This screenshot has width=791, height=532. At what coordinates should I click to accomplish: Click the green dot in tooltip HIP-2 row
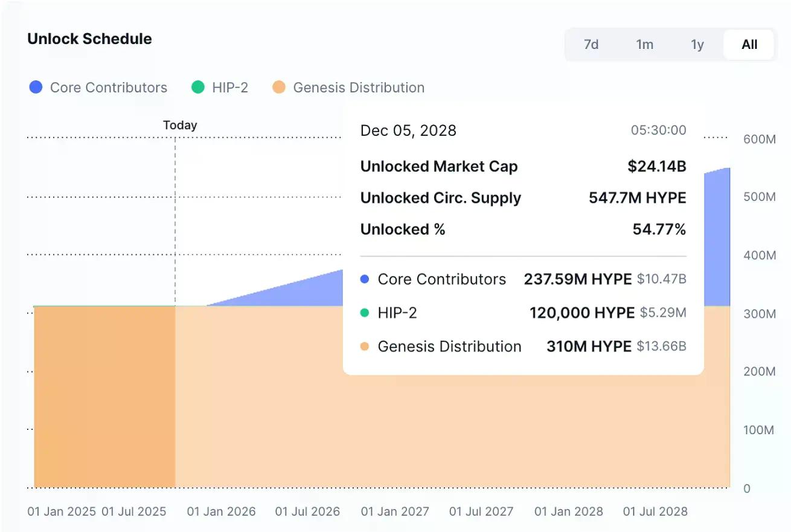pos(364,313)
